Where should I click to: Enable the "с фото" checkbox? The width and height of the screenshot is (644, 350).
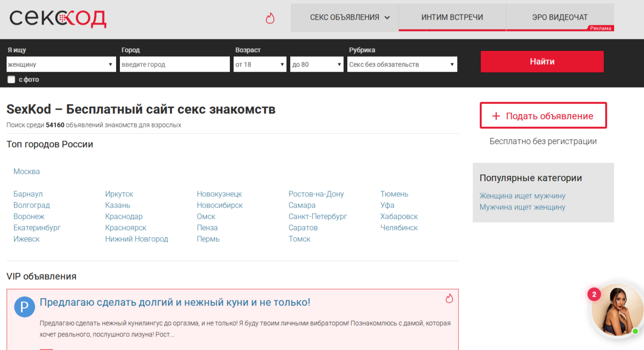12,80
